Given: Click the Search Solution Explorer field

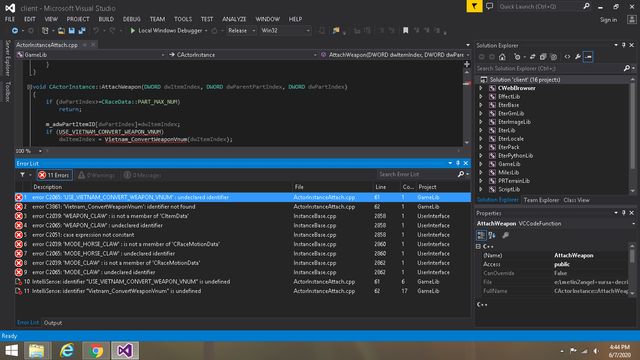Looking at the screenshot, I should pos(549,69).
